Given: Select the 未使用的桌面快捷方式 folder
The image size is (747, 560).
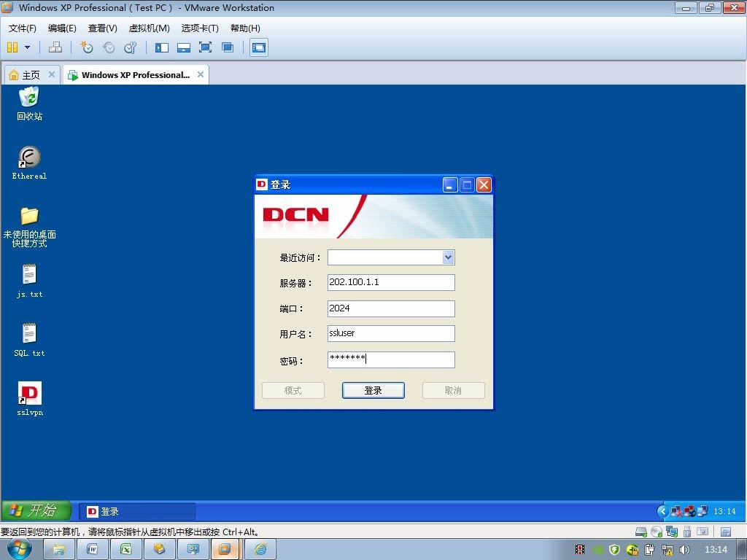Looking at the screenshot, I should click(29, 227).
